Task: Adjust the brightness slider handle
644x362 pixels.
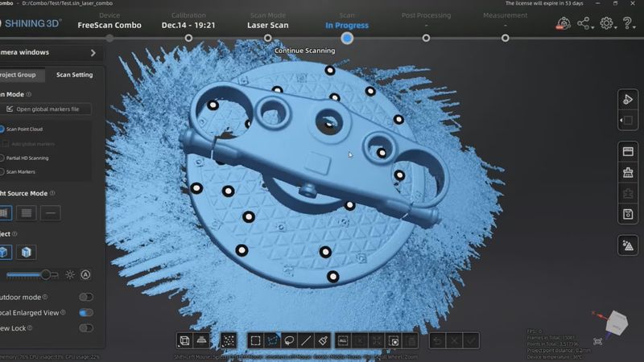Action: tap(46, 274)
